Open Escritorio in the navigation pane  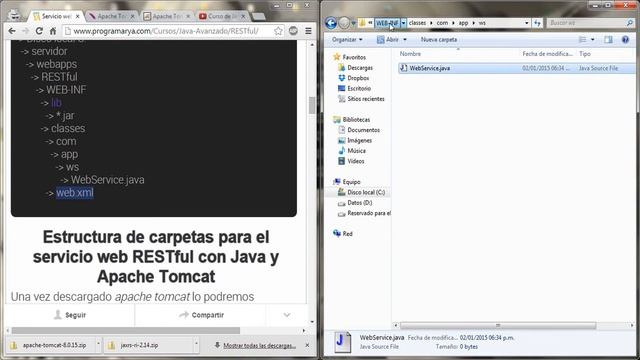[354, 88]
